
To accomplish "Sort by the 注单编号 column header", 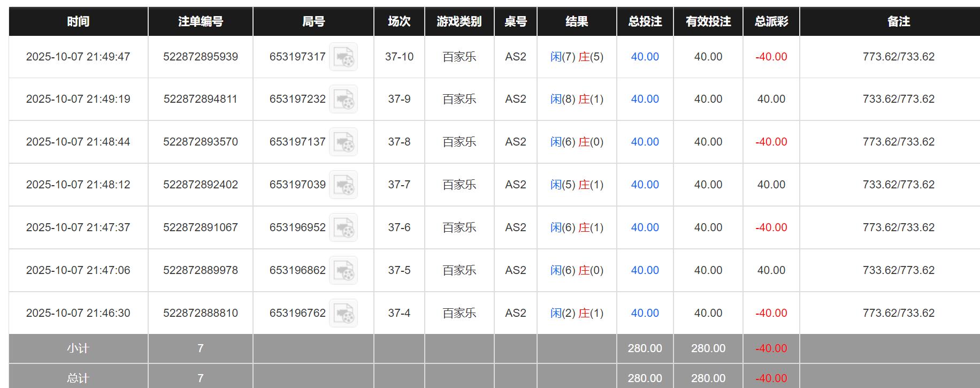I will coord(200,22).
